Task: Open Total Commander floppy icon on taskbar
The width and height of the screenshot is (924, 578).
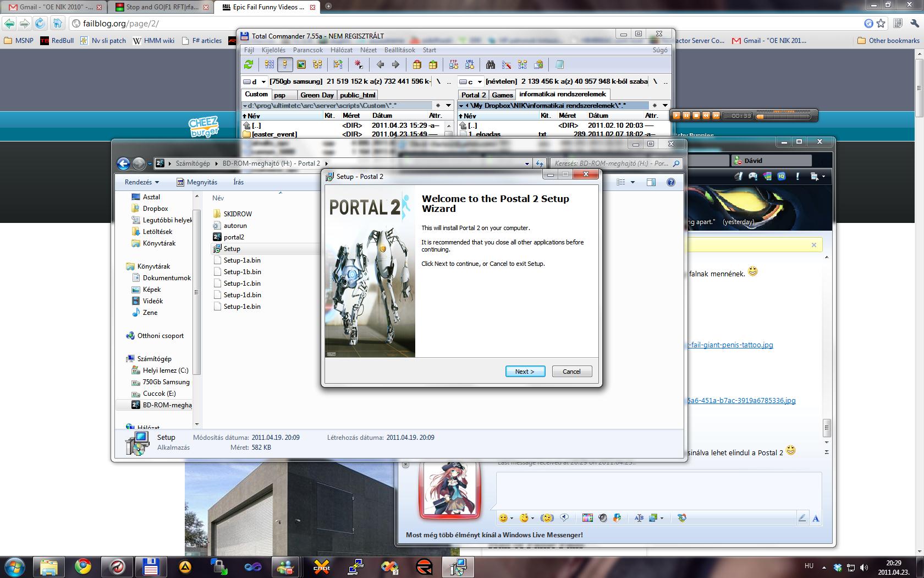Action: pos(151,566)
